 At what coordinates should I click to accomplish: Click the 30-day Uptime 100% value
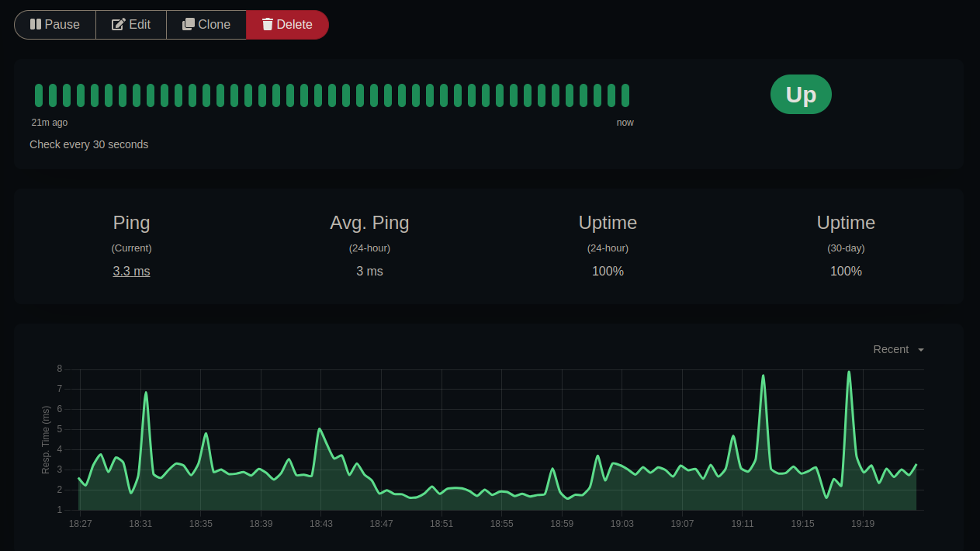(846, 271)
